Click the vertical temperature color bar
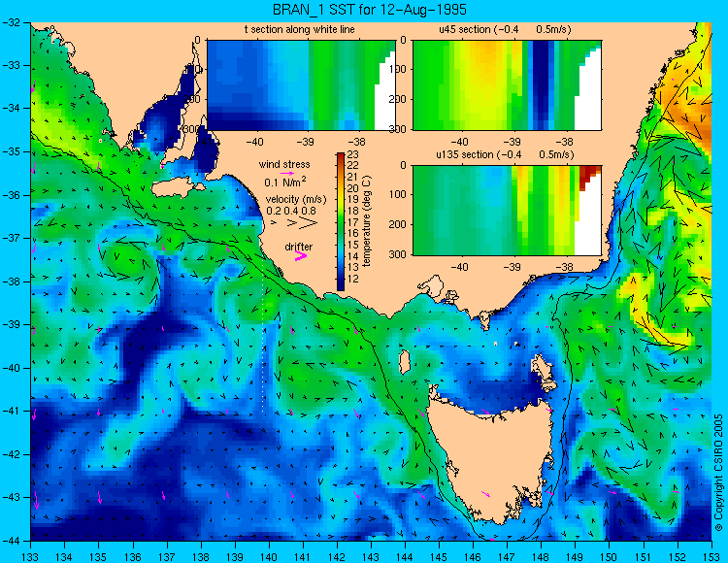 click(341, 221)
